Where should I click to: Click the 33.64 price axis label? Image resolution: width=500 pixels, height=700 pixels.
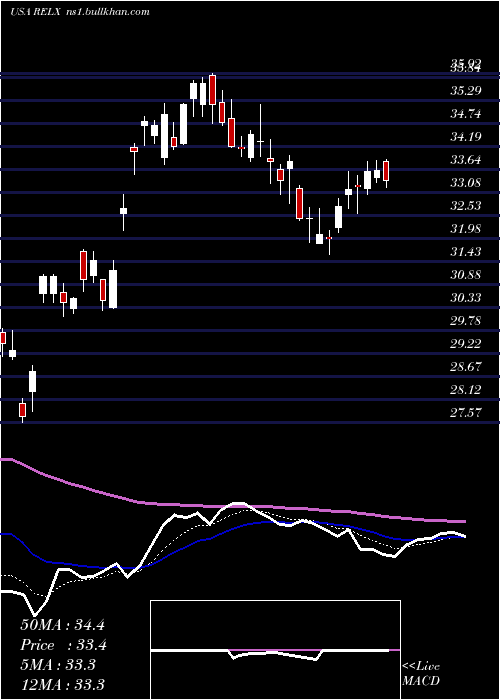466,160
